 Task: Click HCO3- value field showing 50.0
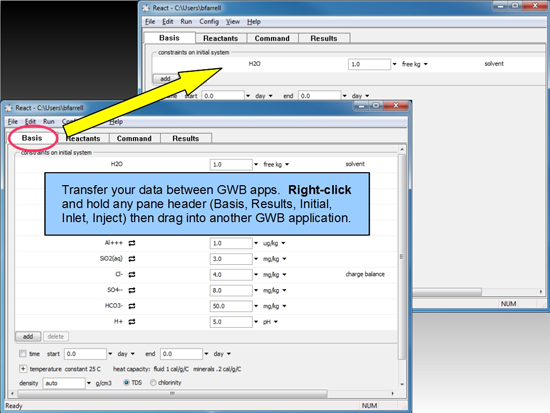231,306
